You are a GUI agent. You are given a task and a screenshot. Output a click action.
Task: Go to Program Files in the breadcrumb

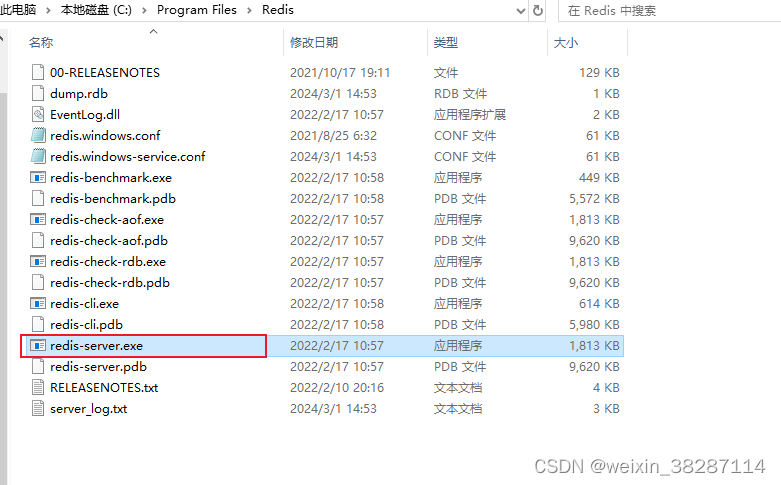coord(197,10)
